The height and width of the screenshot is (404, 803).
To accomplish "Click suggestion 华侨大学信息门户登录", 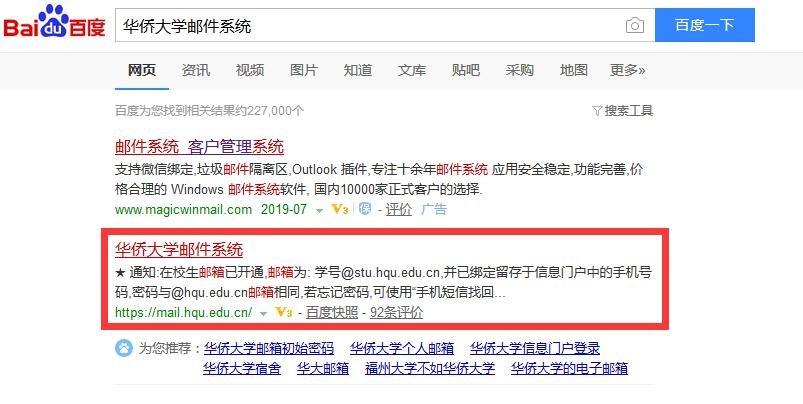I will pos(535,349).
